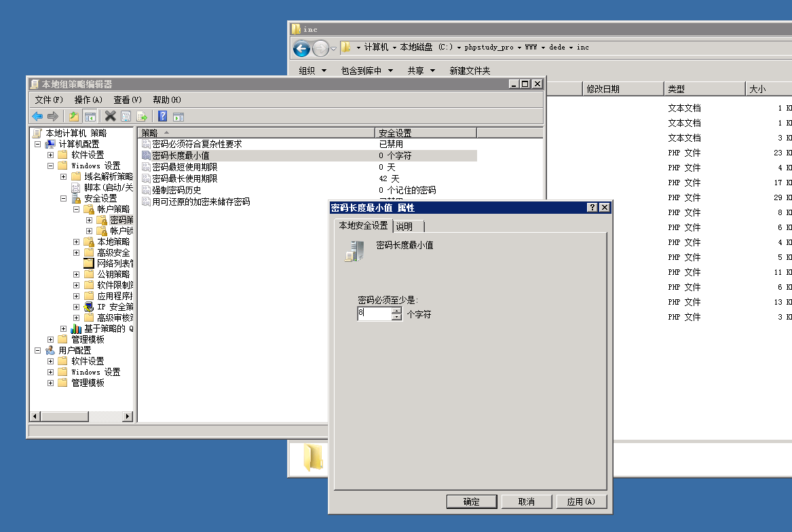Viewport: 792px width, 532px height.
Task: Click the 密码必须至少是 character count input field
Action: (374, 313)
